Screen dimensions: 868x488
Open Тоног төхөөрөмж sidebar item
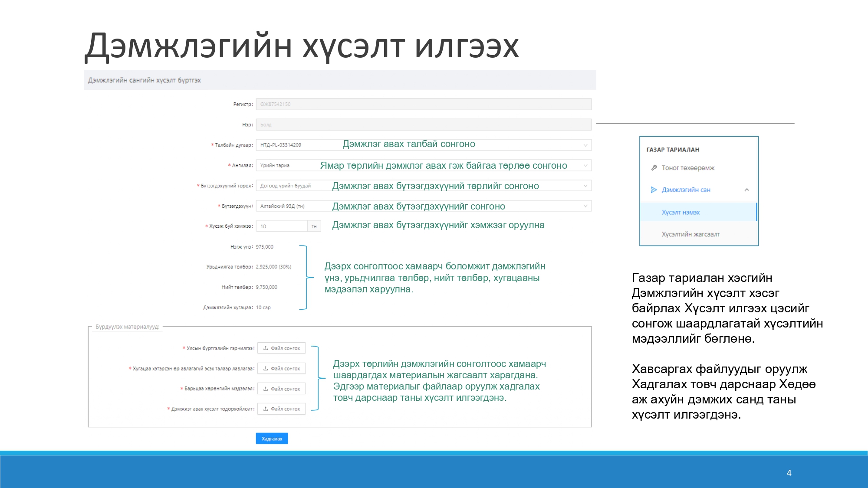[x=688, y=168]
